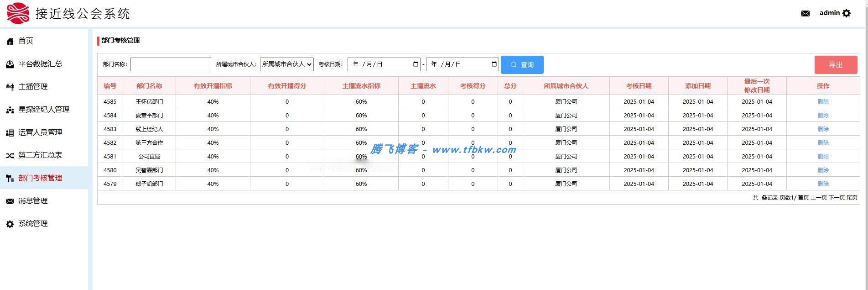
Task: Open settings gear next to admin
Action: (847, 13)
